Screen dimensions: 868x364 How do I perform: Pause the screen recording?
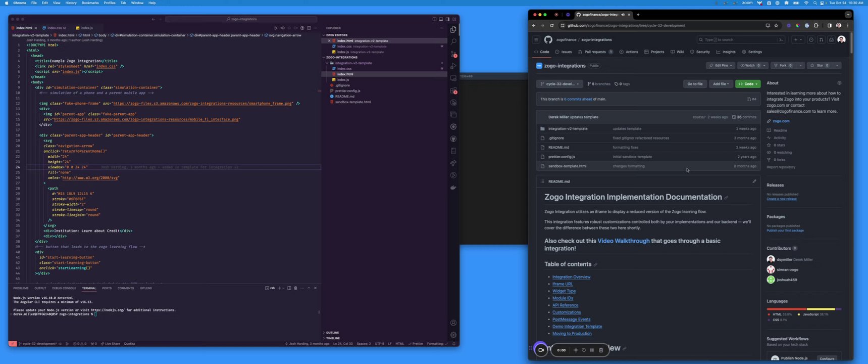592,350
